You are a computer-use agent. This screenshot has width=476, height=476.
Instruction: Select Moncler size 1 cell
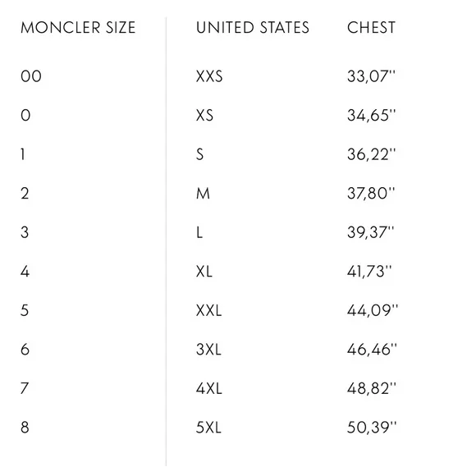[x=23, y=154]
